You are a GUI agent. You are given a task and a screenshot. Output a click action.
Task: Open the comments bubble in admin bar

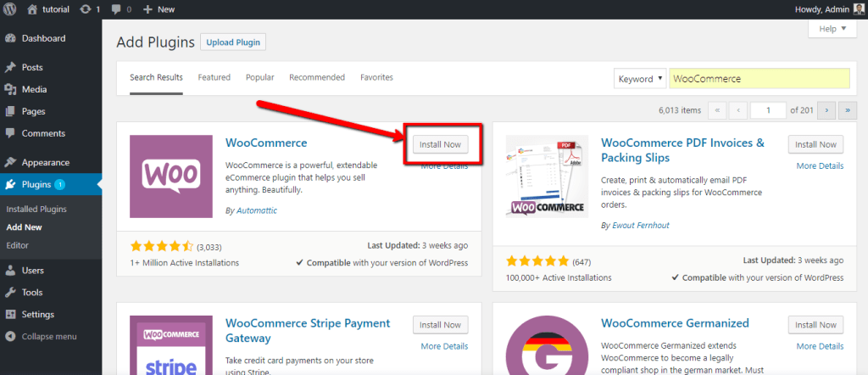[115, 9]
